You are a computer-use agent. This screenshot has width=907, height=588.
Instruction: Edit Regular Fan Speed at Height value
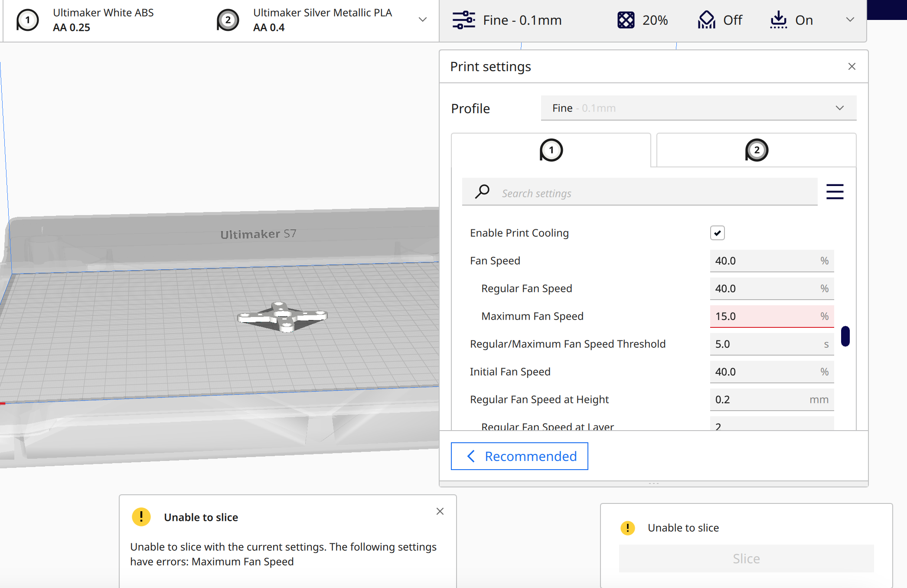point(772,400)
